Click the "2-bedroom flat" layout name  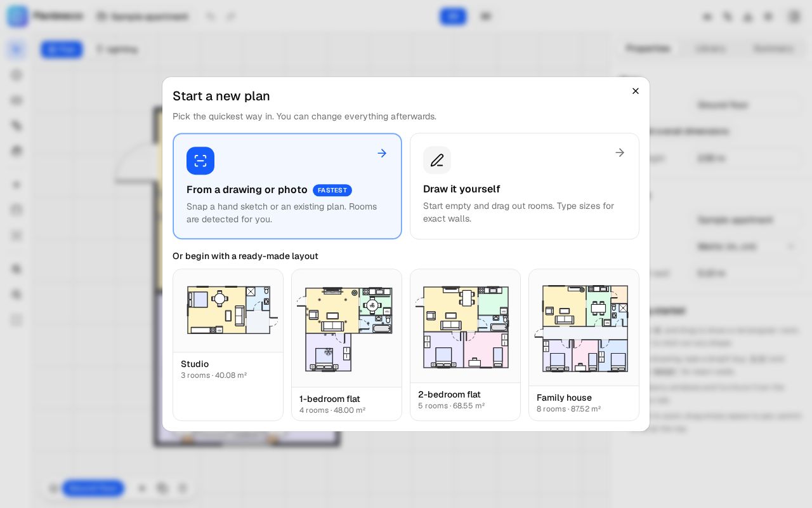(x=449, y=394)
